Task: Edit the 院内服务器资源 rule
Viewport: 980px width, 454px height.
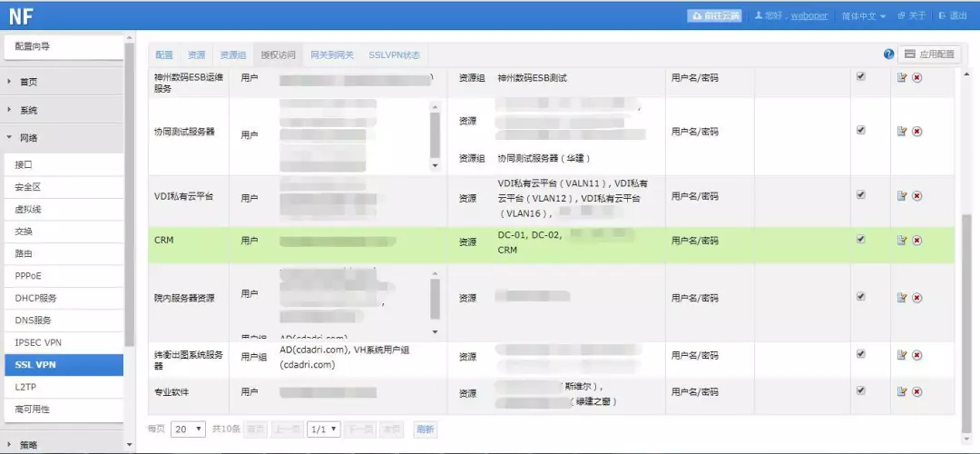Action: click(902, 297)
